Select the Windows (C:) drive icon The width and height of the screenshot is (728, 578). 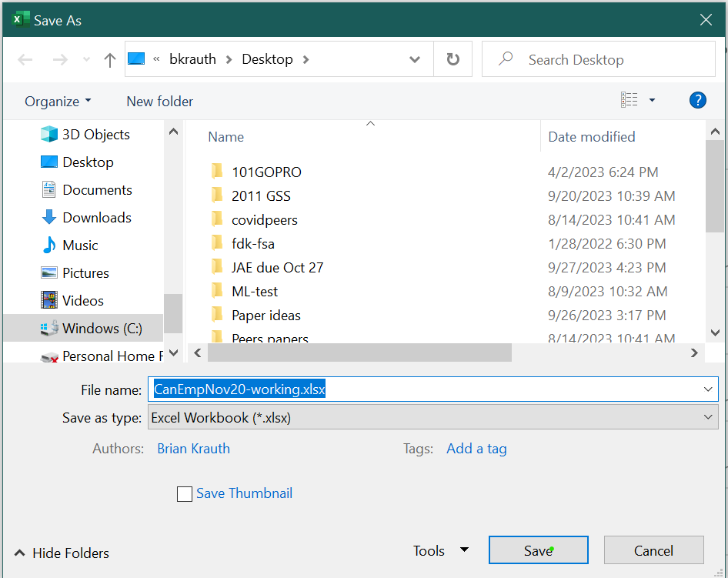48,327
